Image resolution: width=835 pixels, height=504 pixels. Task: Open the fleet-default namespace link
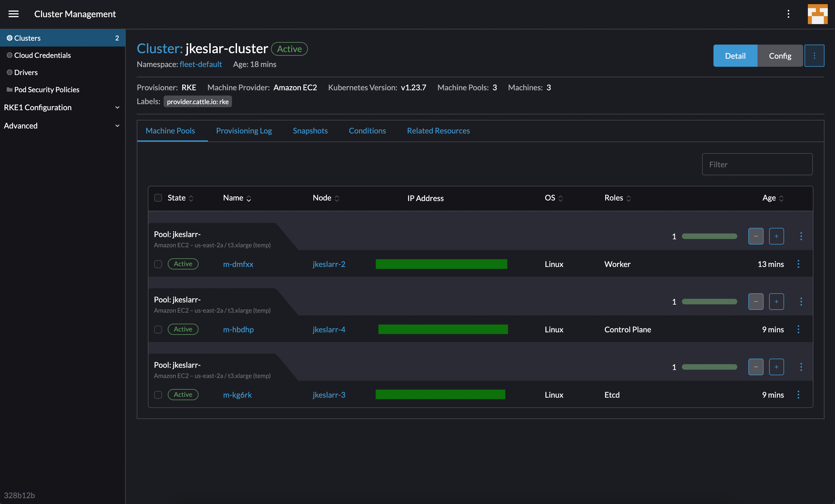(200, 64)
